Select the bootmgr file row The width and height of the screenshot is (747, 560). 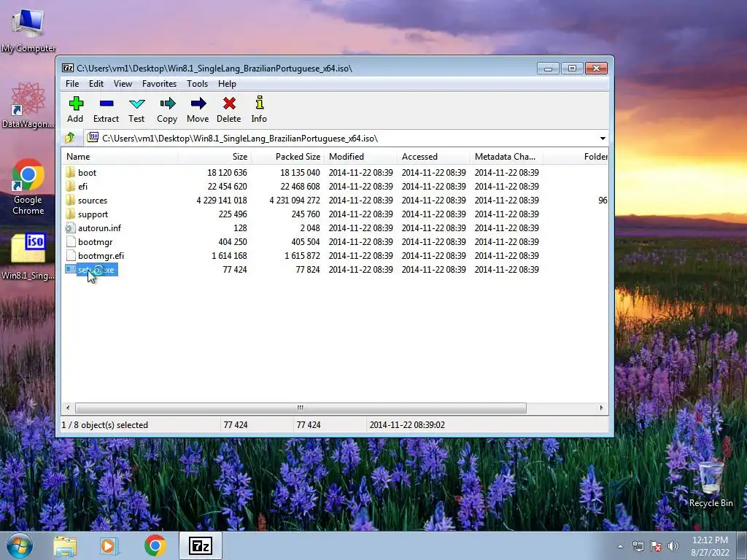click(x=335, y=241)
